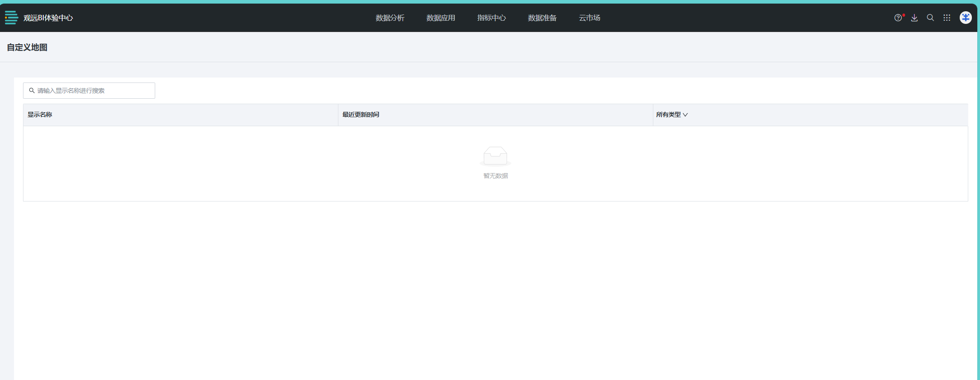This screenshot has height=380, width=980.
Task: Open the nine-dot apps grid menu
Action: pos(947,18)
